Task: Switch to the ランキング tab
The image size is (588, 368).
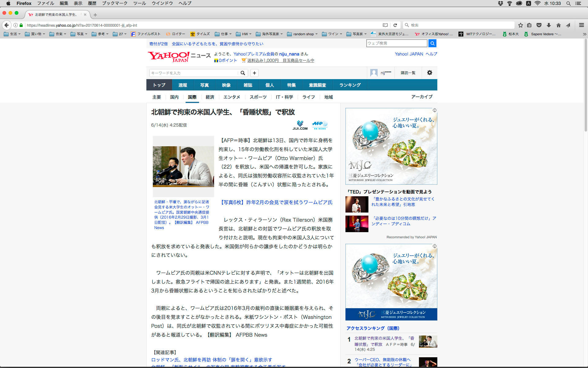Action: click(x=350, y=85)
